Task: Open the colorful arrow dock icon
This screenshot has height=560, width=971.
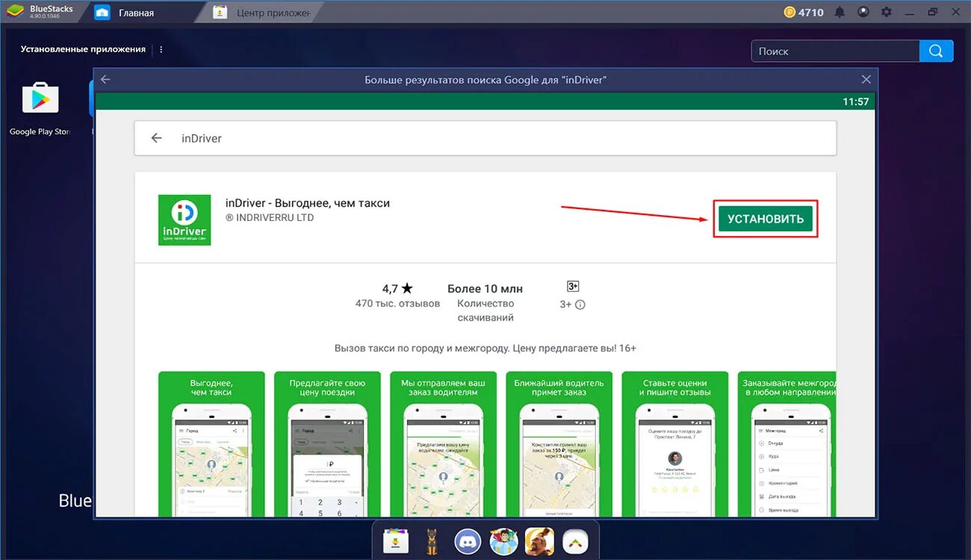Action: coord(575,541)
